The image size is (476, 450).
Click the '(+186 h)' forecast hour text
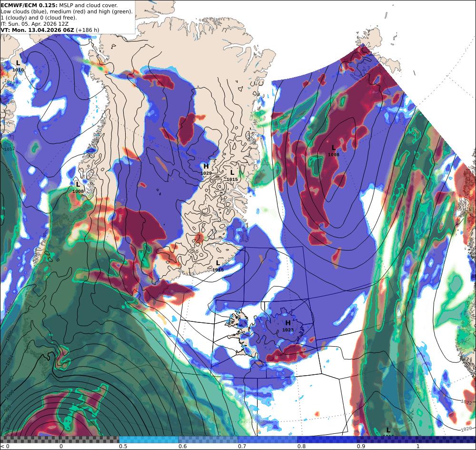coord(88,30)
